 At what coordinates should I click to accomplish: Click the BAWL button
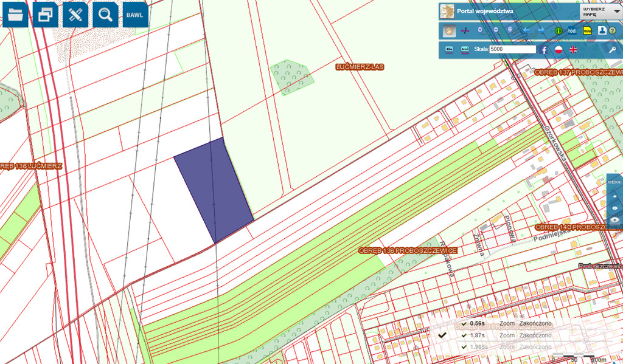pyautogui.click(x=135, y=15)
